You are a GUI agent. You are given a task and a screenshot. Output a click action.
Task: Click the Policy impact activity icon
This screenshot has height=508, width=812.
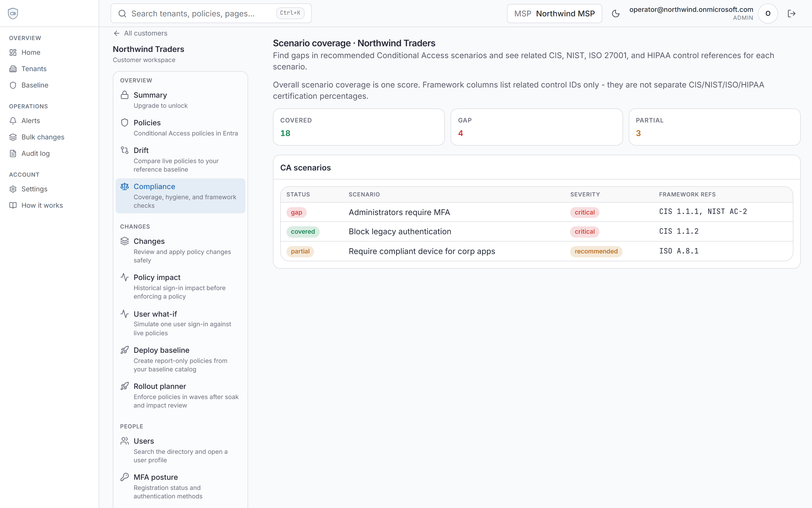click(125, 277)
